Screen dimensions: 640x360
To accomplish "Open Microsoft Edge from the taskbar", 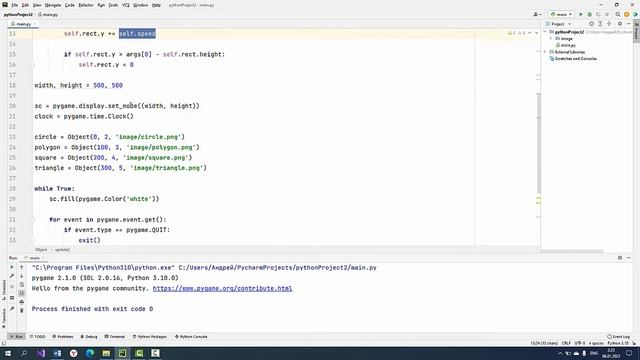I will point(90,353).
